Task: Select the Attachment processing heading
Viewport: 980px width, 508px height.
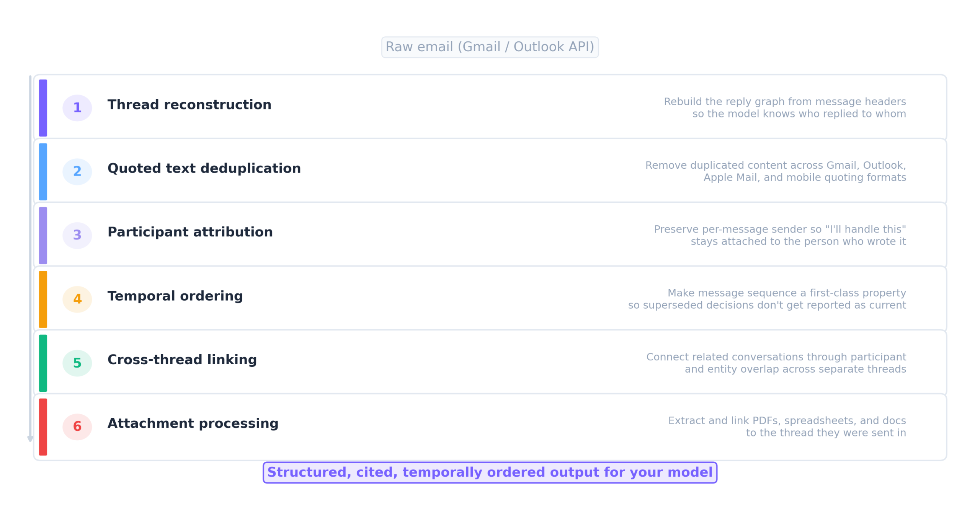Action: (x=193, y=423)
